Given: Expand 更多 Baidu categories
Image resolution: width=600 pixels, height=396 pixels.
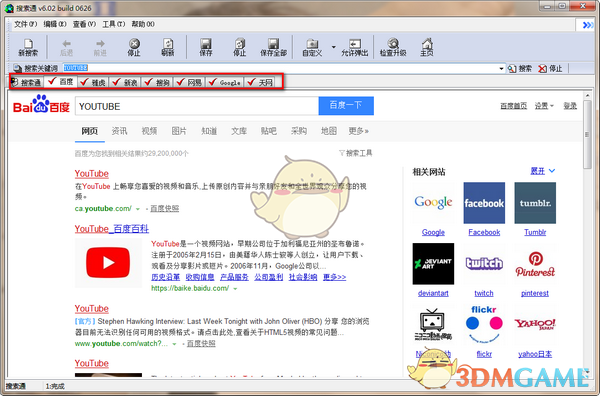Looking at the screenshot, I should (359, 131).
